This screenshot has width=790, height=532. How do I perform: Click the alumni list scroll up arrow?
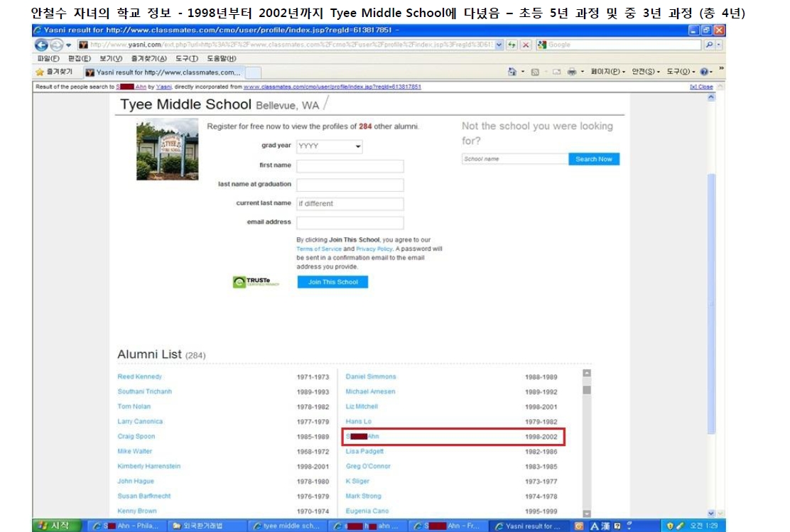tap(587, 374)
